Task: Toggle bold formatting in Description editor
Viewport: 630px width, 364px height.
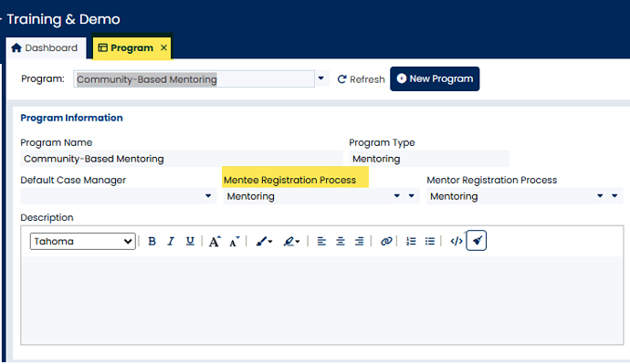Action: tap(152, 241)
